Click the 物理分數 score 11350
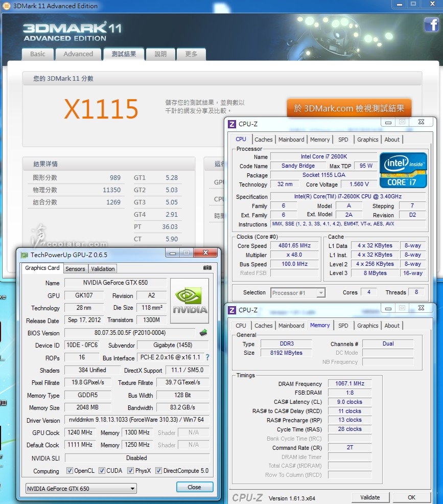 [111, 190]
